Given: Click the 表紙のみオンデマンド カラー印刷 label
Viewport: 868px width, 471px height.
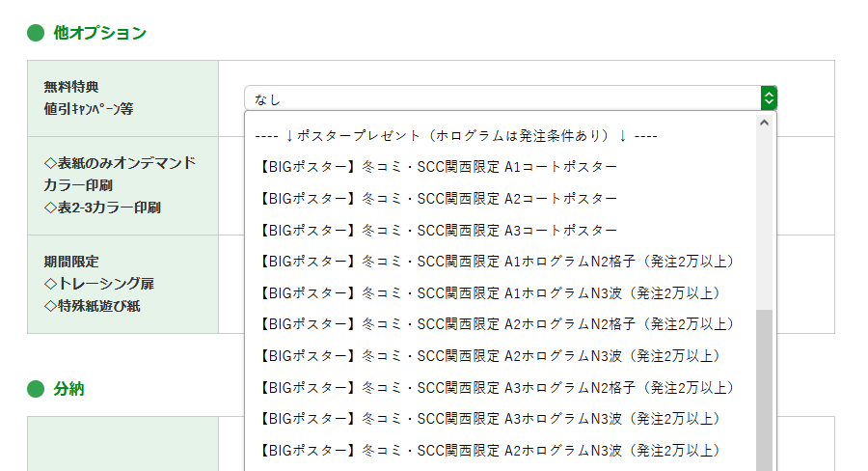Looking at the screenshot, I should [x=120, y=174].
